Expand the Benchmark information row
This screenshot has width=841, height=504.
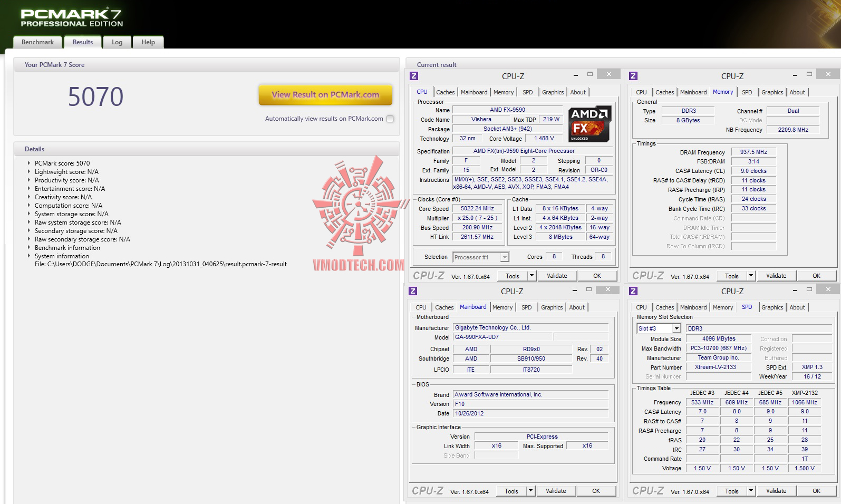[x=29, y=248]
